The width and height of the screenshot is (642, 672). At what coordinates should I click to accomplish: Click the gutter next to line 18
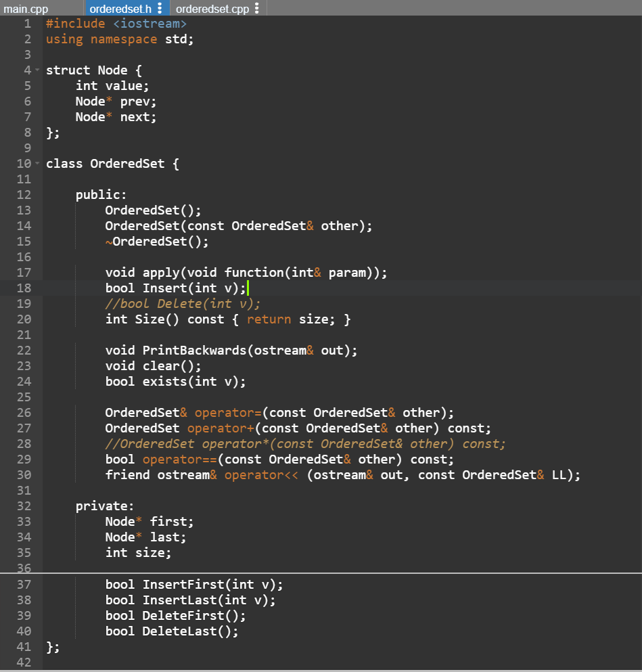(x=24, y=288)
